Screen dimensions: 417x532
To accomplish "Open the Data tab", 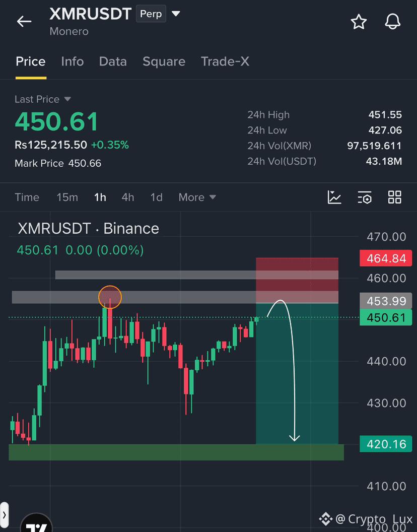I will click(113, 61).
